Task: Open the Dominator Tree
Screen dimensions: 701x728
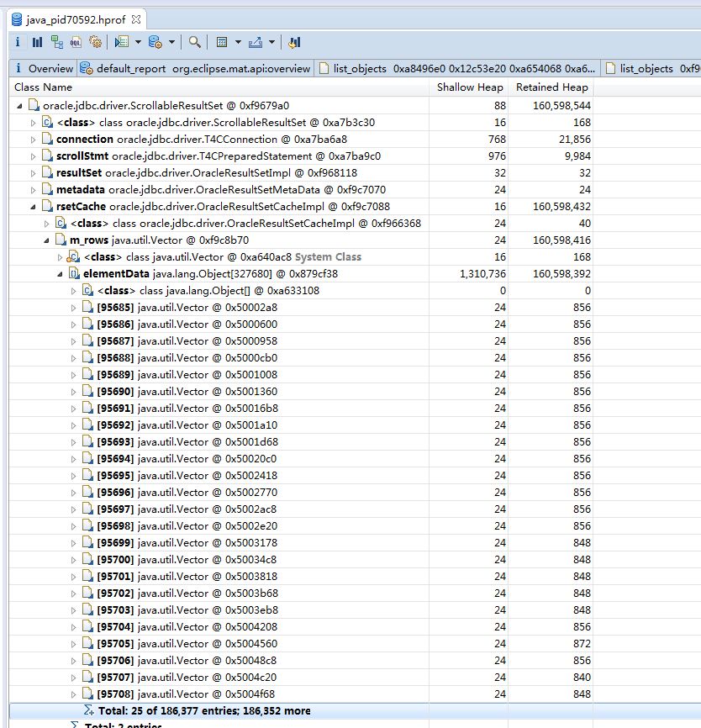Action: 56,42
